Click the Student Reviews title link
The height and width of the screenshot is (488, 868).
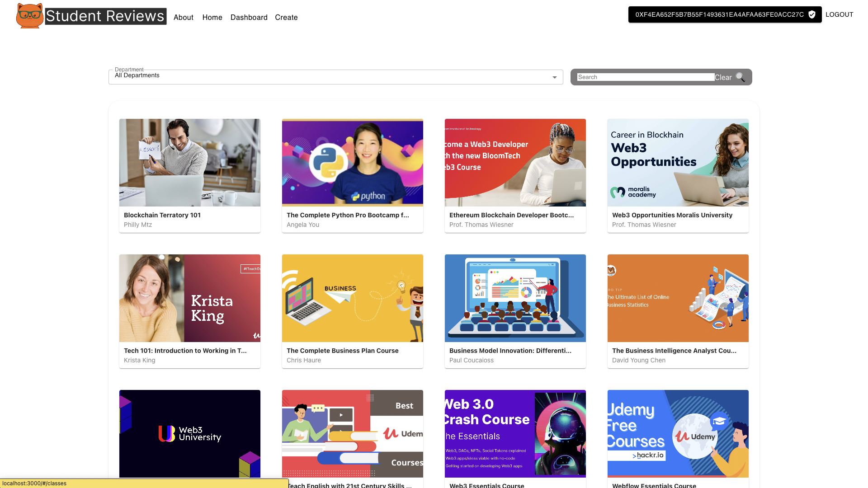point(105,16)
